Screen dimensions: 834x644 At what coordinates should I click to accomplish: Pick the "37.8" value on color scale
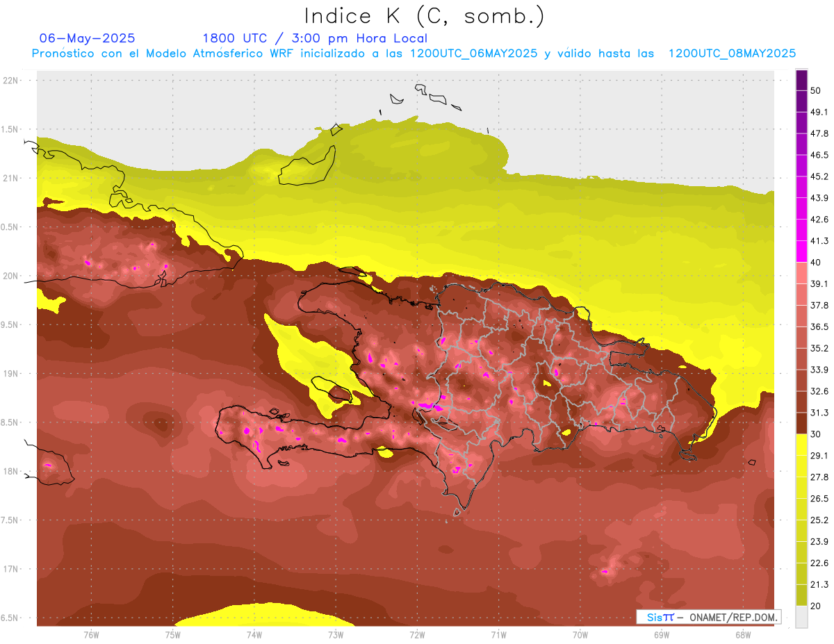pos(819,305)
